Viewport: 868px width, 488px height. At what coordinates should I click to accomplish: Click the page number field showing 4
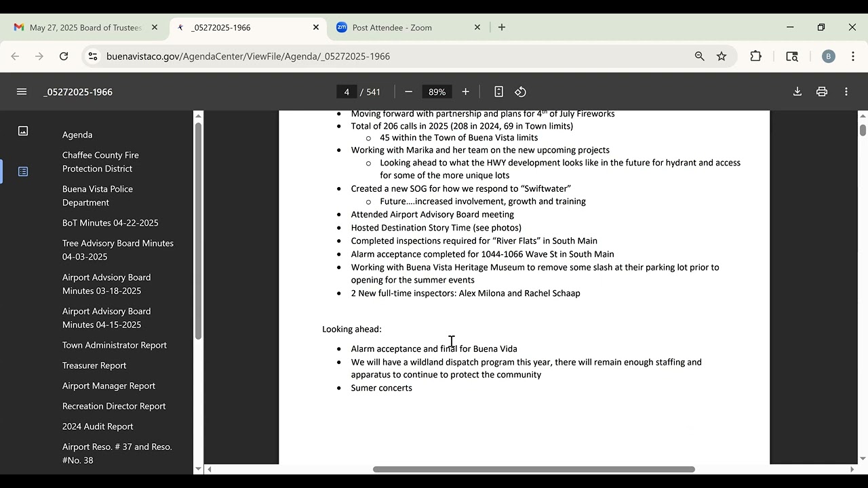347,91
